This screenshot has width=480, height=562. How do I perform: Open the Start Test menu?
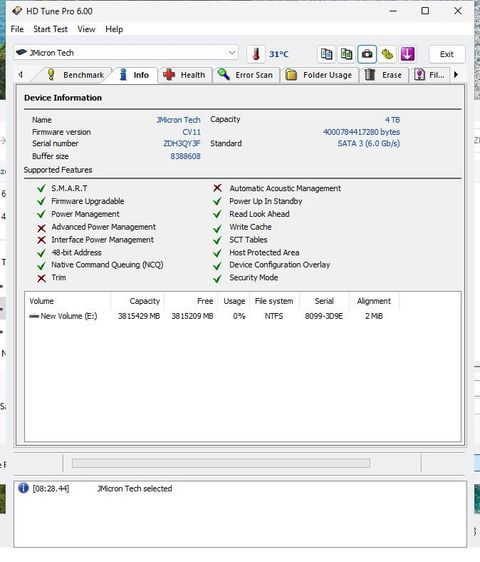tap(50, 29)
